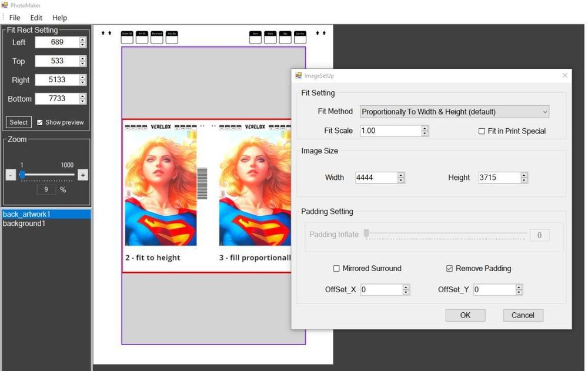
Task: Click the Left value field showing 689
Action: (x=58, y=42)
